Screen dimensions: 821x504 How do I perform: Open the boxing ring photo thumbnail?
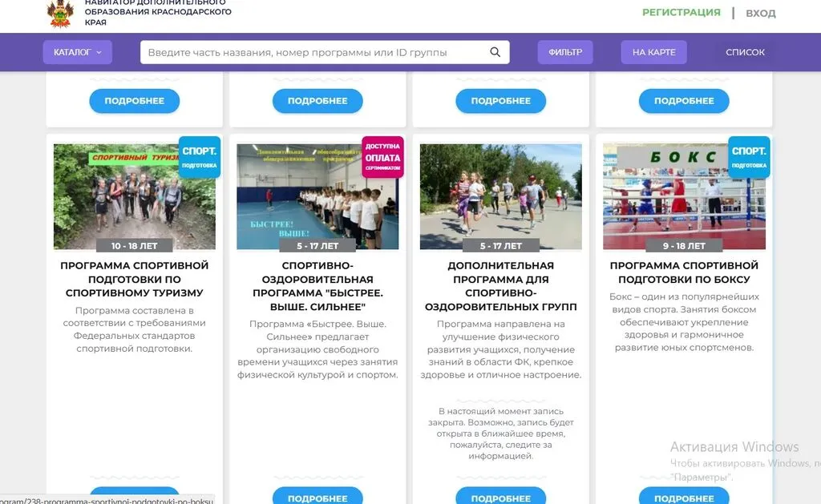[x=685, y=197]
